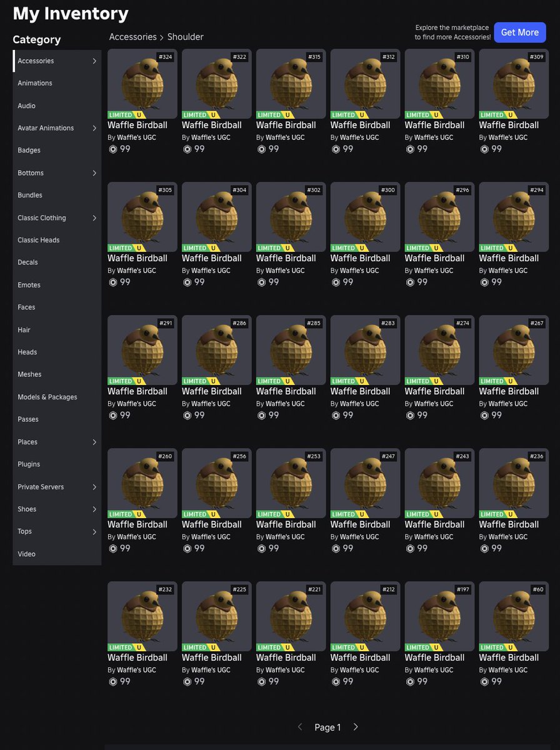View the Waffle Birdball item #283
Screen dimensions: 560x750
pyautogui.click(x=366, y=350)
